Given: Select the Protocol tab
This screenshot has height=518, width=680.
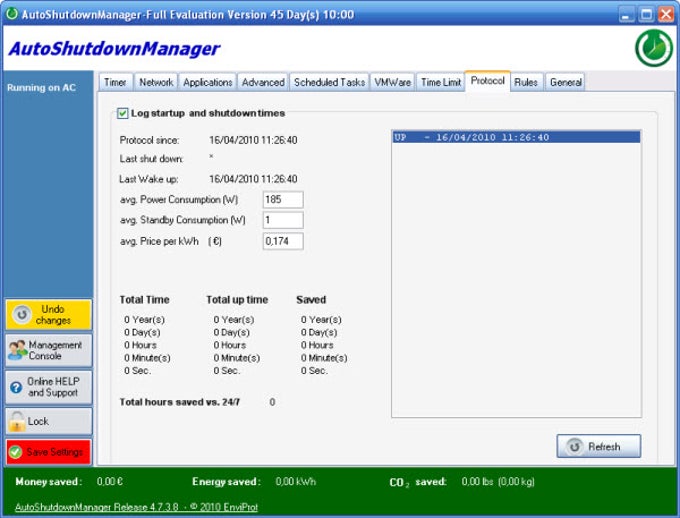Looking at the screenshot, I should 487,81.
